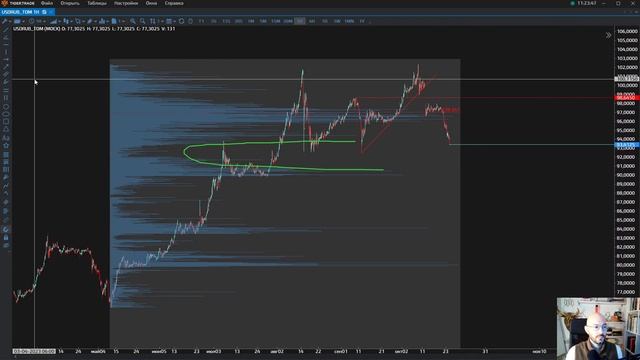Click the refresh circle icon
Viewport: 640px width, 360px height.
(x=181, y=21)
